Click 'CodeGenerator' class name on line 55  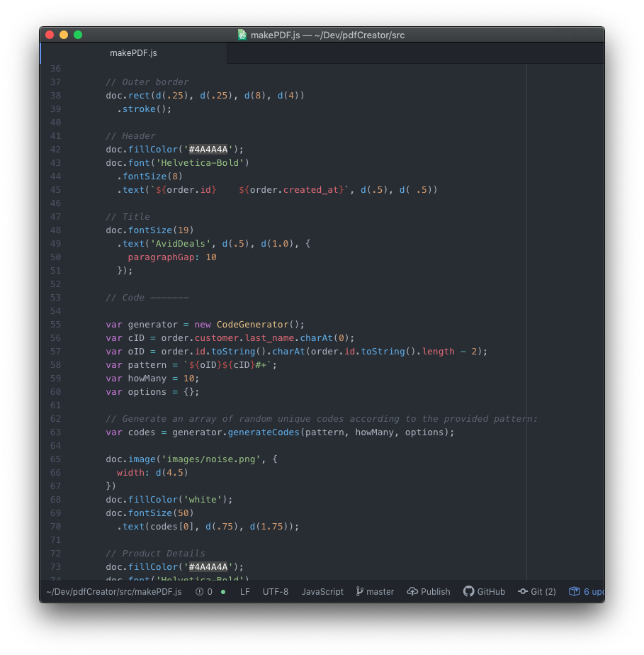tap(252, 325)
